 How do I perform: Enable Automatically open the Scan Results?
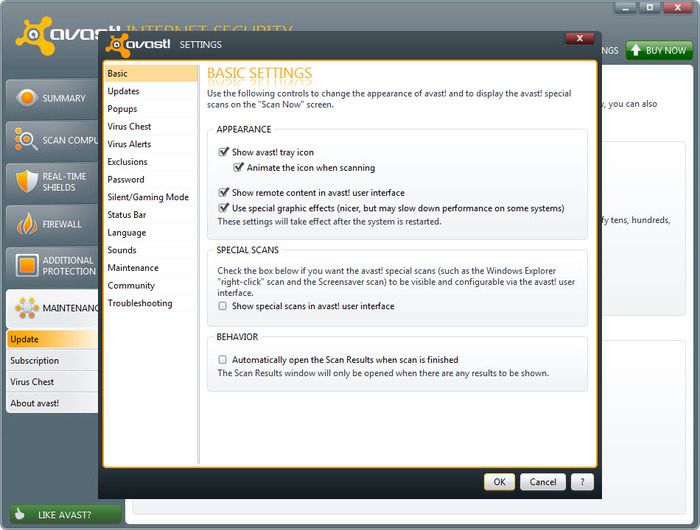[224, 359]
